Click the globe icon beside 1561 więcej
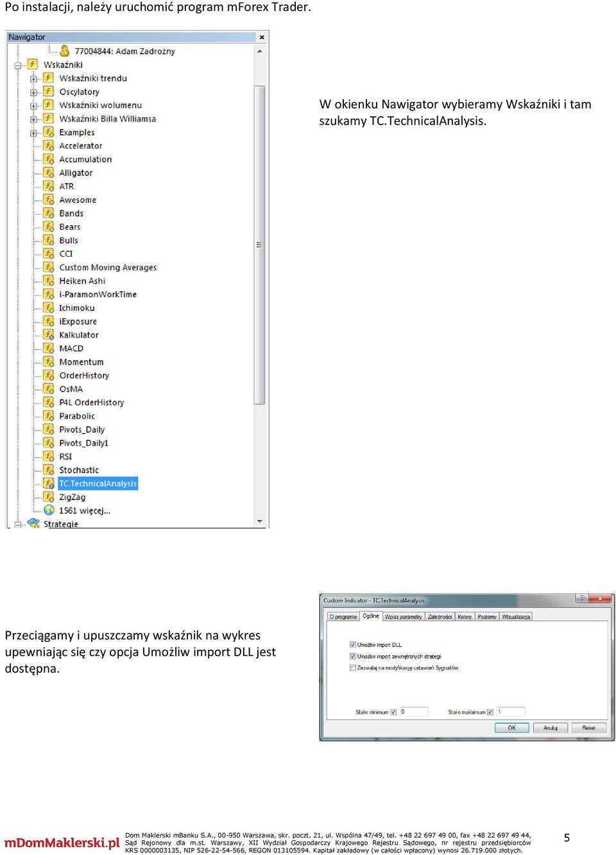Screen dimensions: 616x855 coord(49,510)
